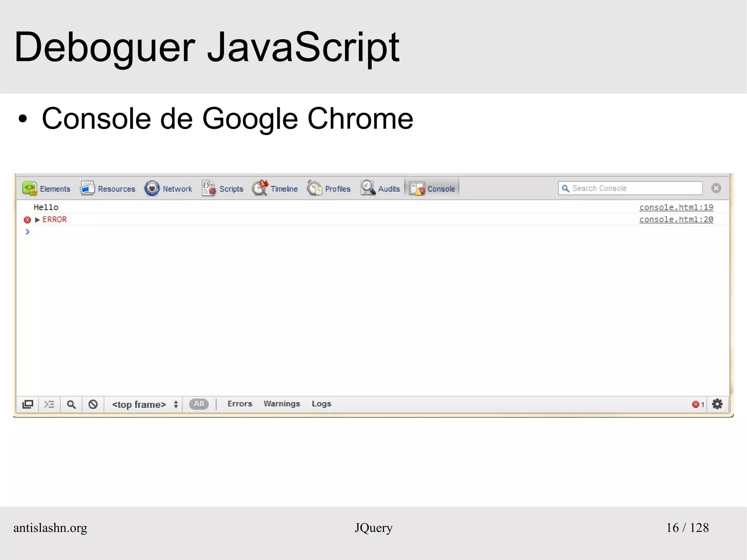Select the Console panel icon

click(417, 188)
